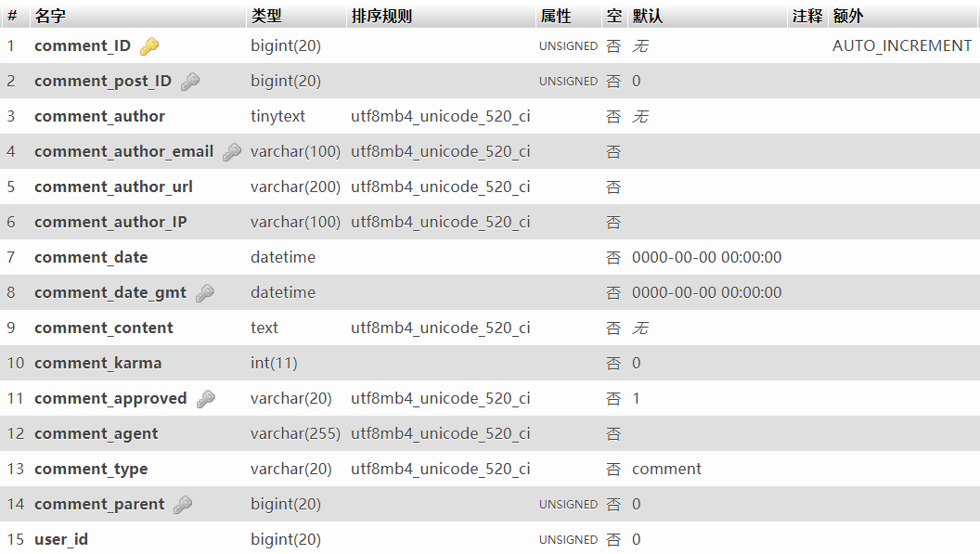Select the key icon next to comment_parent
The height and width of the screenshot is (554, 980).
[183, 504]
